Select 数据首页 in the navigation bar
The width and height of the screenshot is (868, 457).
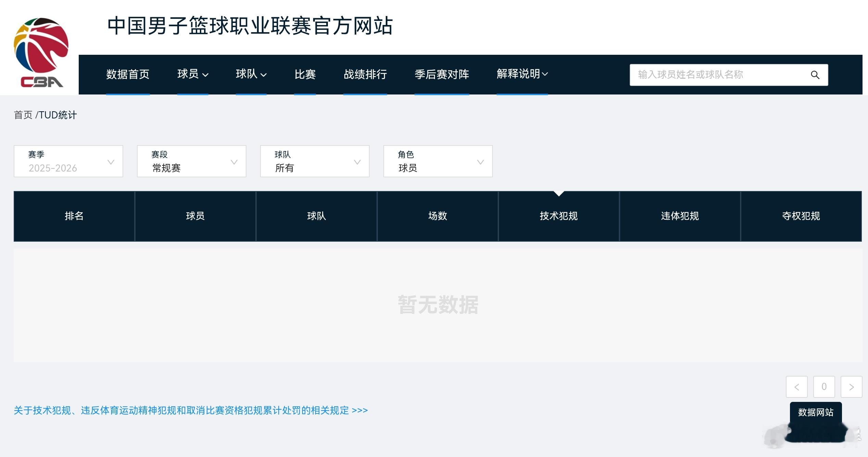[128, 75]
